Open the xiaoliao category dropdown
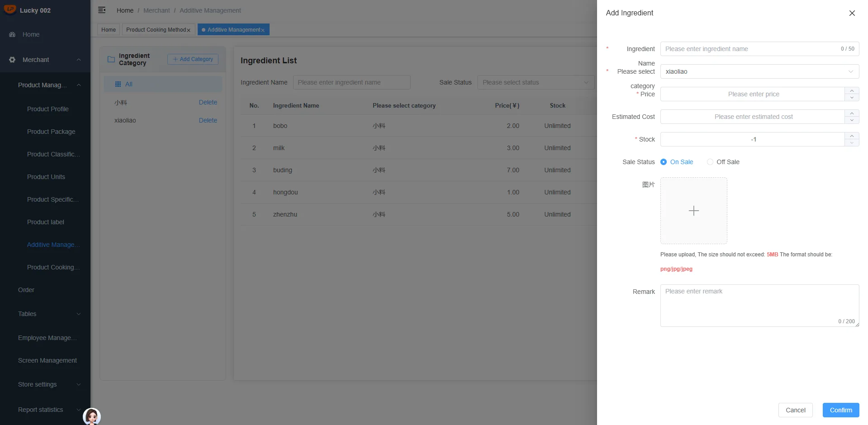Image resolution: width=868 pixels, height=425 pixels. tap(759, 71)
